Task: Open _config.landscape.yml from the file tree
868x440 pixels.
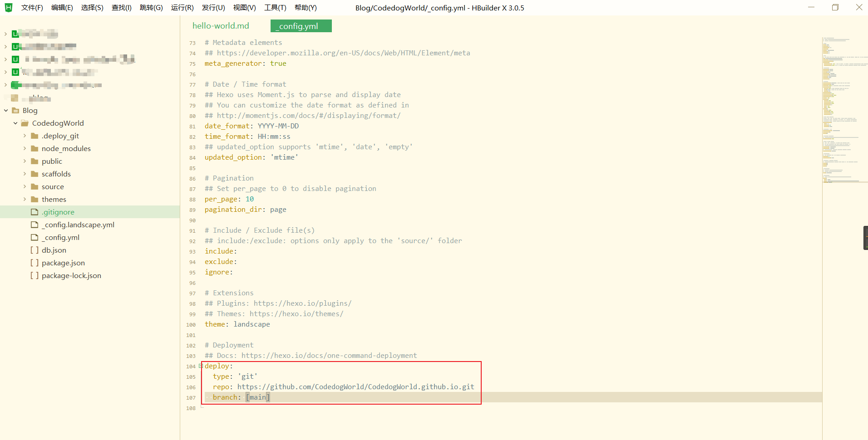Action: click(78, 225)
